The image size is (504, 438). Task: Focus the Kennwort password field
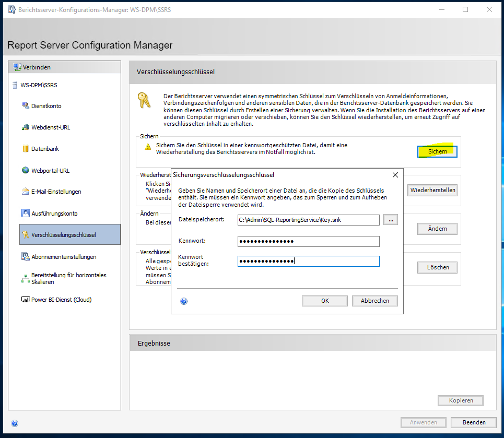click(309, 241)
